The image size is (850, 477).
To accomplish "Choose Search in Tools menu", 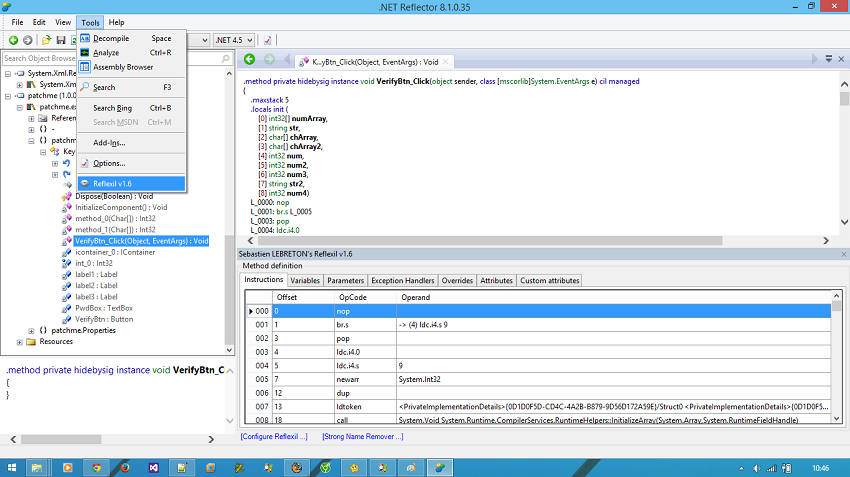I will 132,87.
